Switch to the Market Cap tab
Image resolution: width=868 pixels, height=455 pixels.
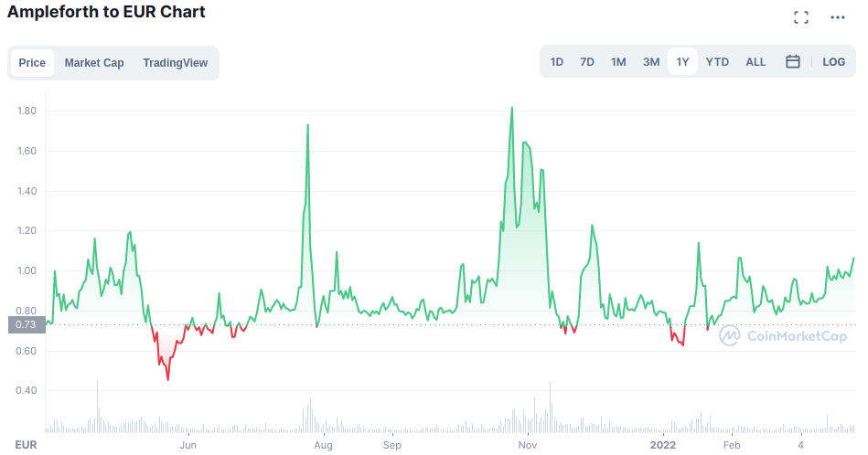pyautogui.click(x=94, y=63)
